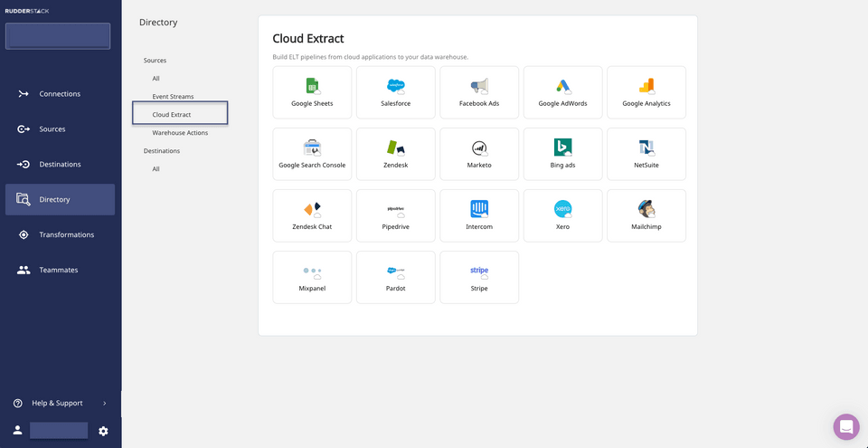The height and width of the screenshot is (448, 868).
Task: Go to the Sources menu label
Action: pos(52,129)
